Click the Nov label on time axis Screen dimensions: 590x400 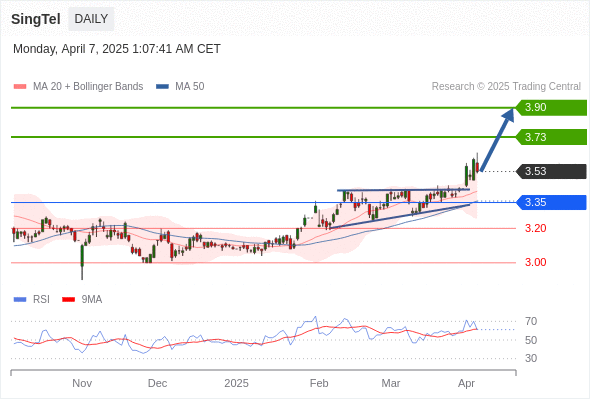coord(82,383)
